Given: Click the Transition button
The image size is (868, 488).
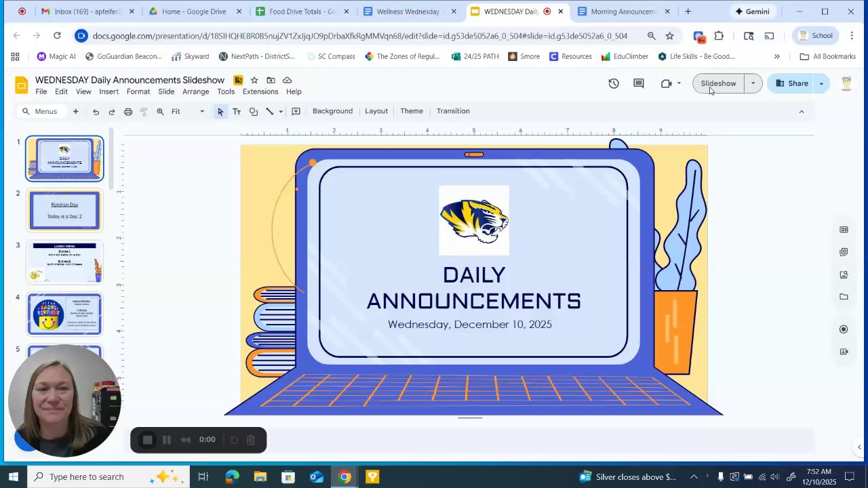Looking at the screenshot, I should coord(453,111).
